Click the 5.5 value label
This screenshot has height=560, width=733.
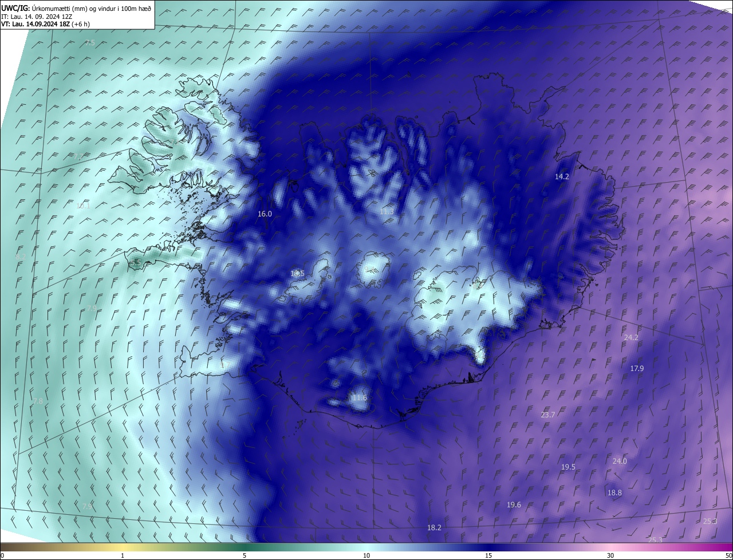136,262
